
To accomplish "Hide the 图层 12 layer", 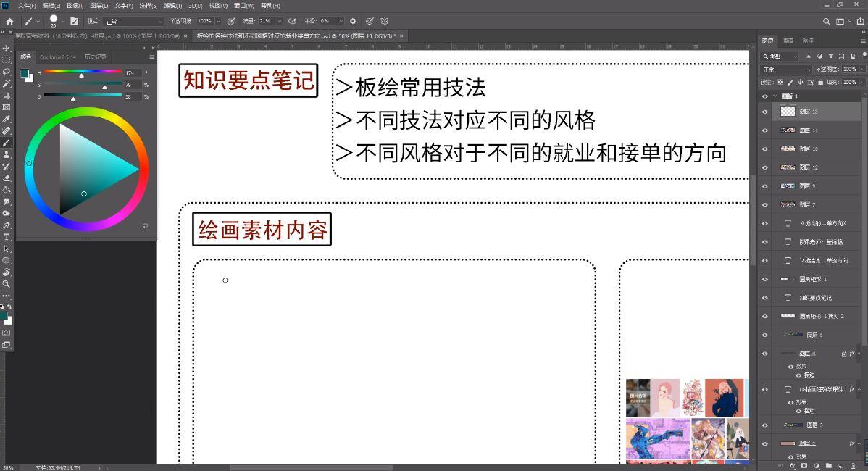I will (x=765, y=167).
